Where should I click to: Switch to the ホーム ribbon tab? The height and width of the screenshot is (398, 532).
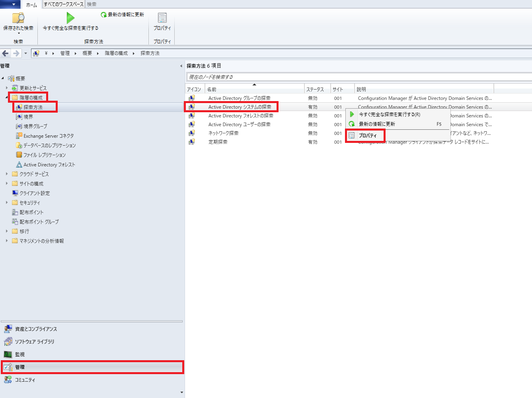point(31,5)
